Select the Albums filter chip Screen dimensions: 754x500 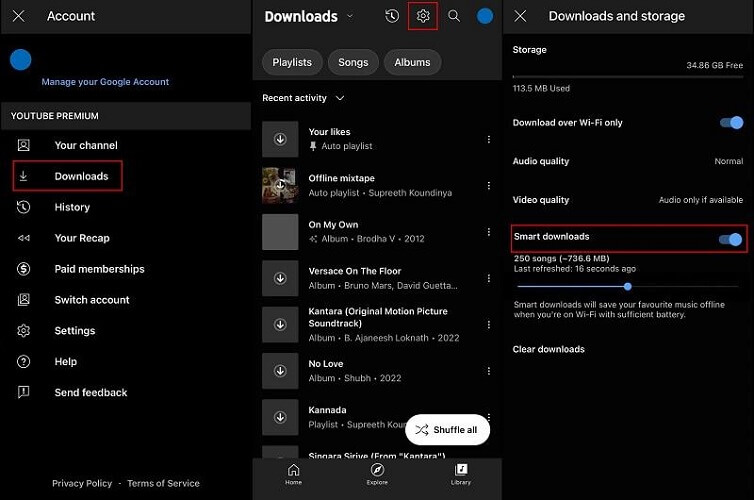[412, 62]
